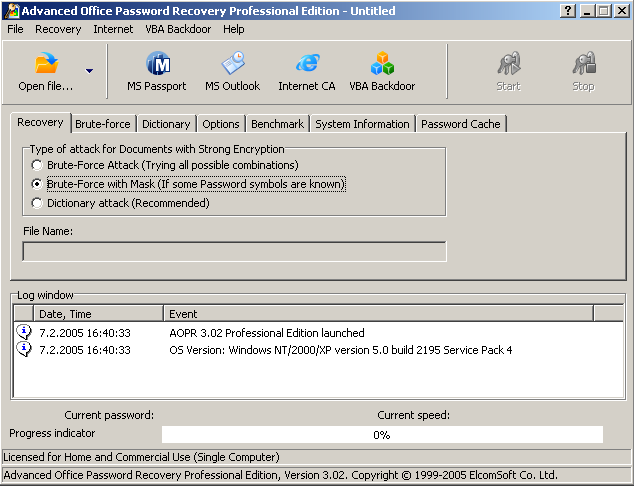The width and height of the screenshot is (634, 486).
Task: Open the Recovery menu
Action: tap(58, 29)
